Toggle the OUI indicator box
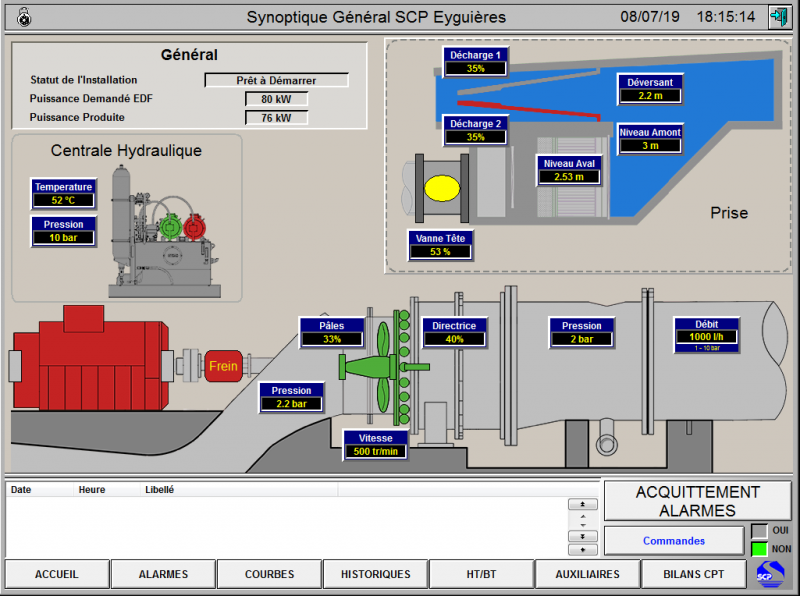Viewport: 800px width, 596px height. point(759,531)
